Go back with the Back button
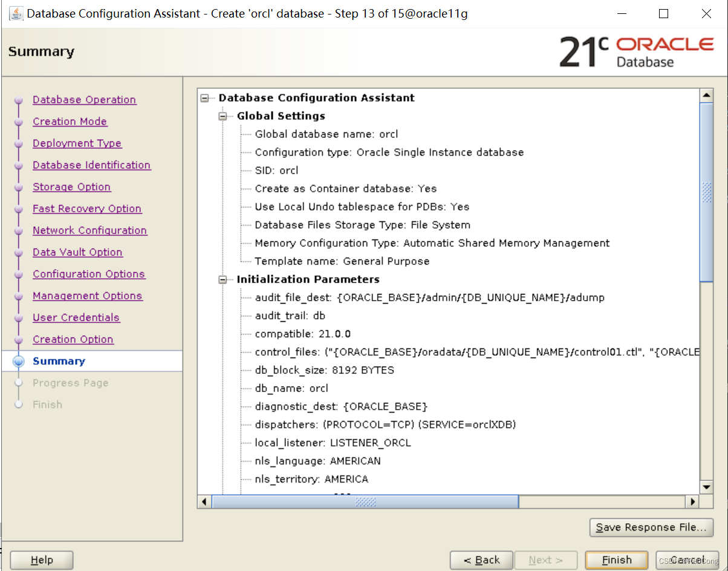 pyautogui.click(x=481, y=560)
